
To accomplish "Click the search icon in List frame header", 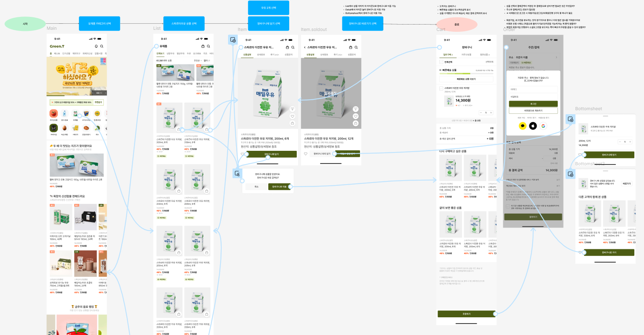I will (x=208, y=46).
